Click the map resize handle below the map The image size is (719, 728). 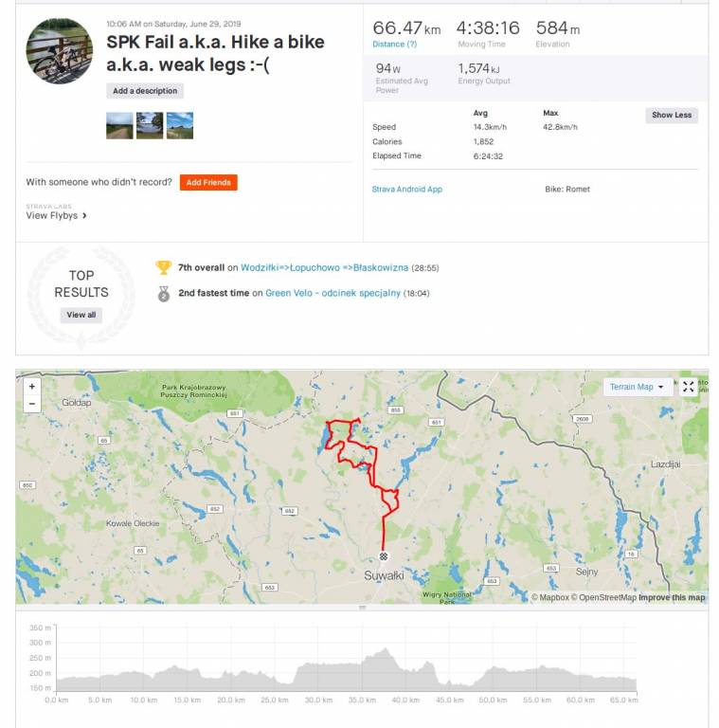click(362, 608)
